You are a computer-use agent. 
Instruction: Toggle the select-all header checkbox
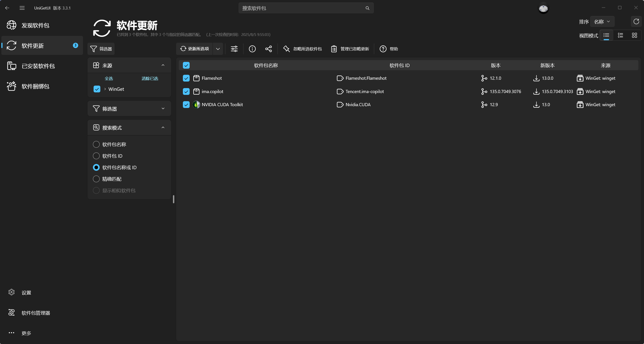point(186,65)
